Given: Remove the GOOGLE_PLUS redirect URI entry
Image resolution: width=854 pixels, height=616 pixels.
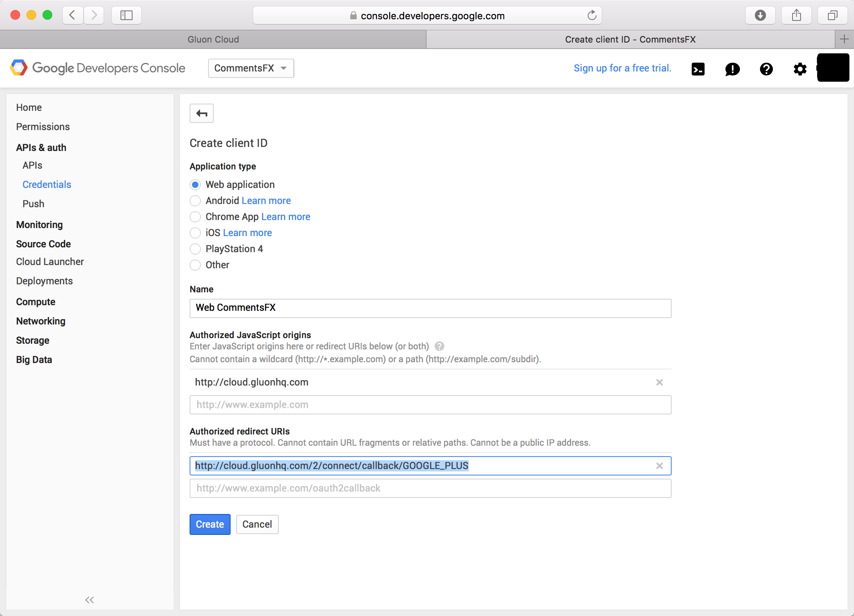Looking at the screenshot, I should [x=659, y=466].
